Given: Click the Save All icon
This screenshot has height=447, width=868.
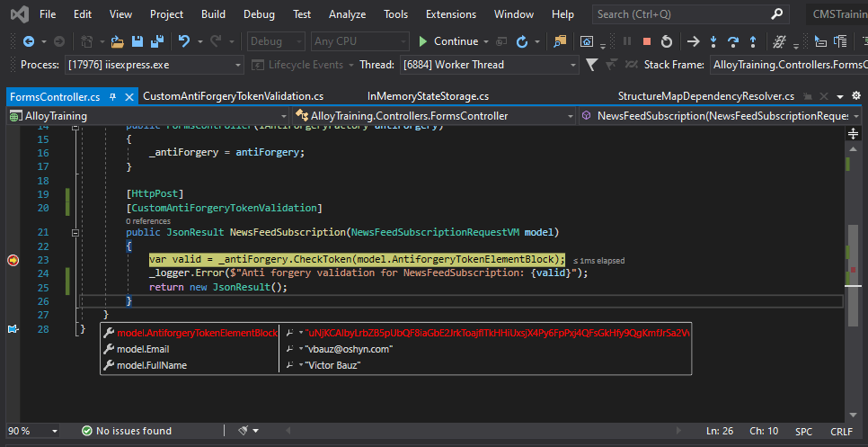Looking at the screenshot, I should (157, 41).
